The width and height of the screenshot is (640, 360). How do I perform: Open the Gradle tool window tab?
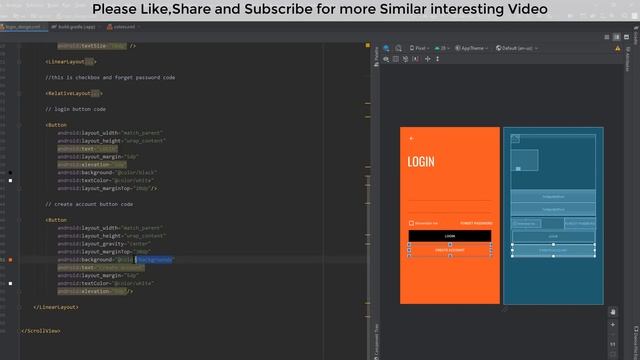(636, 35)
